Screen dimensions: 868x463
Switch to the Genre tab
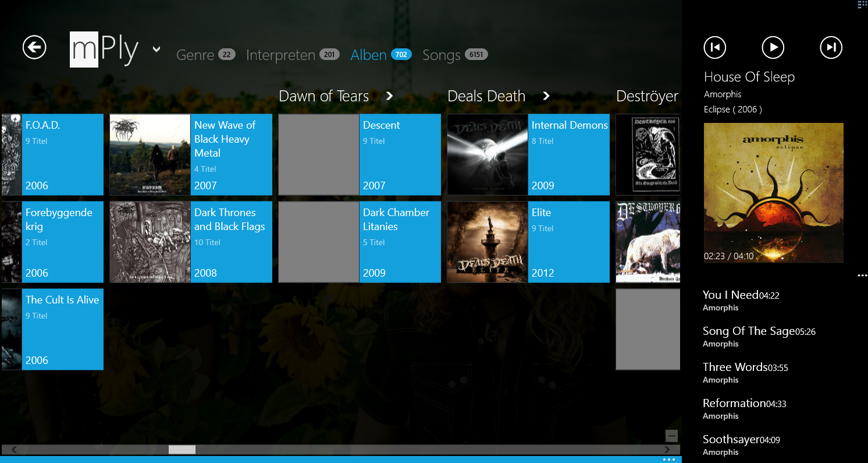(195, 55)
